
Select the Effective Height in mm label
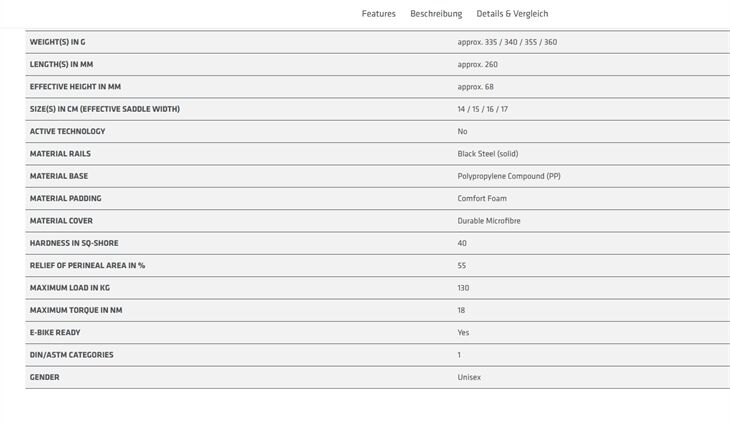pyautogui.click(x=75, y=87)
